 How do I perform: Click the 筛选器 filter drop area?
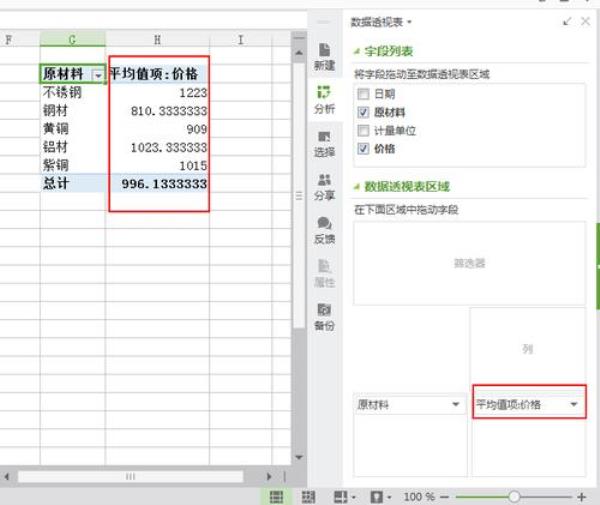pos(470,263)
